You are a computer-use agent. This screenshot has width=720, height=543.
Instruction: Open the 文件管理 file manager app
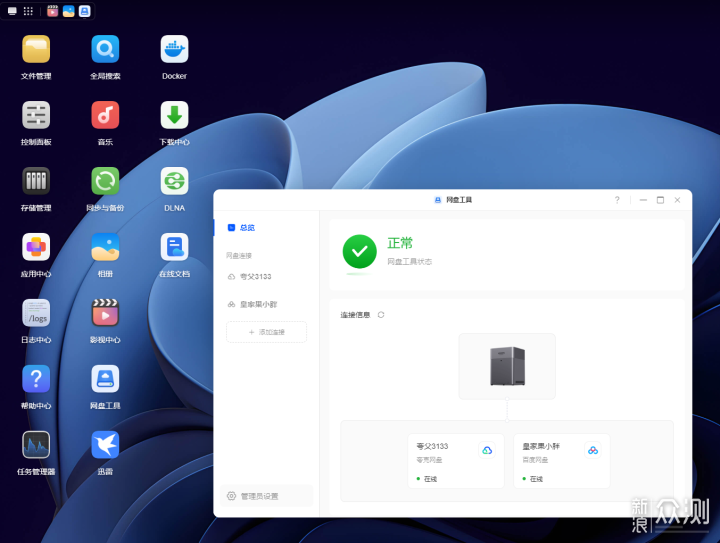[36, 49]
